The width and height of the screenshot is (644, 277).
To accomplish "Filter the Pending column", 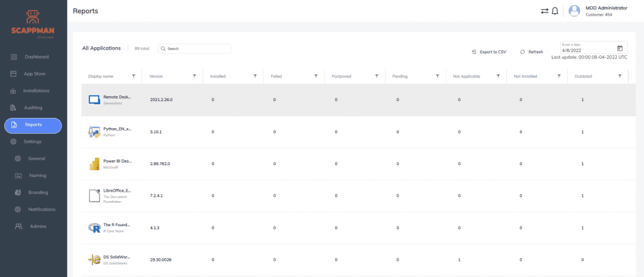I will [x=438, y=76].
